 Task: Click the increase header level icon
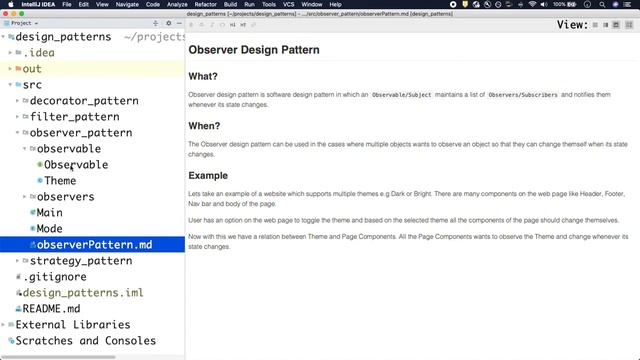(243, 25)
